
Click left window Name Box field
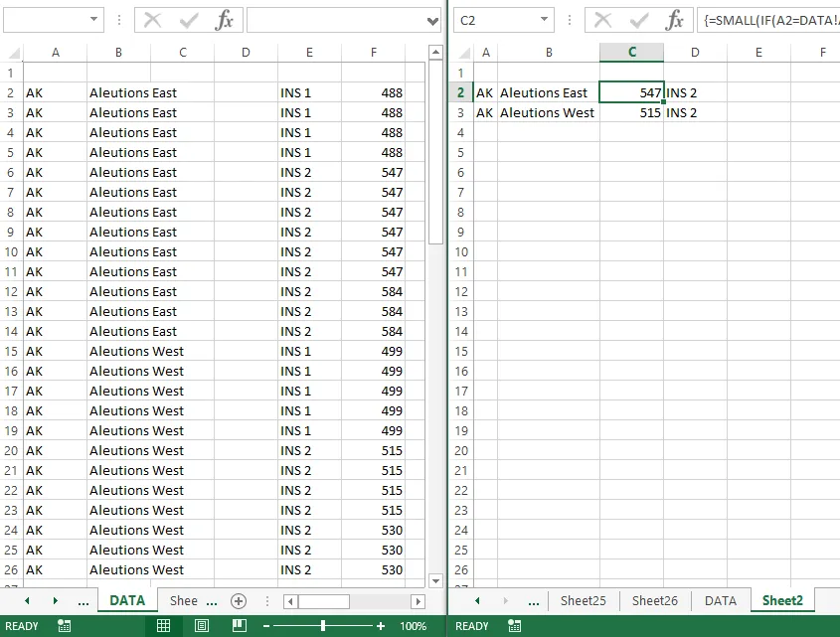pos(45,20)
